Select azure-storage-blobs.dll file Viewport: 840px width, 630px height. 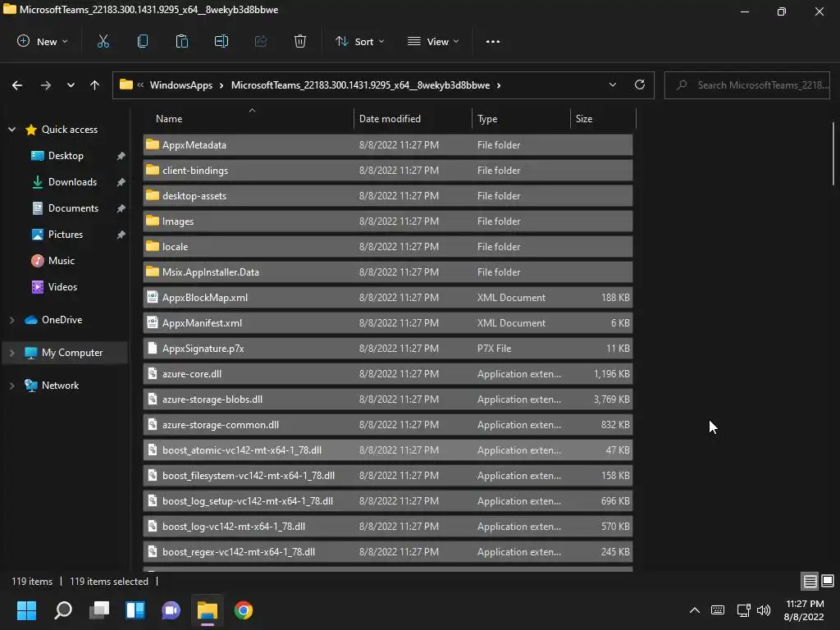pos(388,399)
